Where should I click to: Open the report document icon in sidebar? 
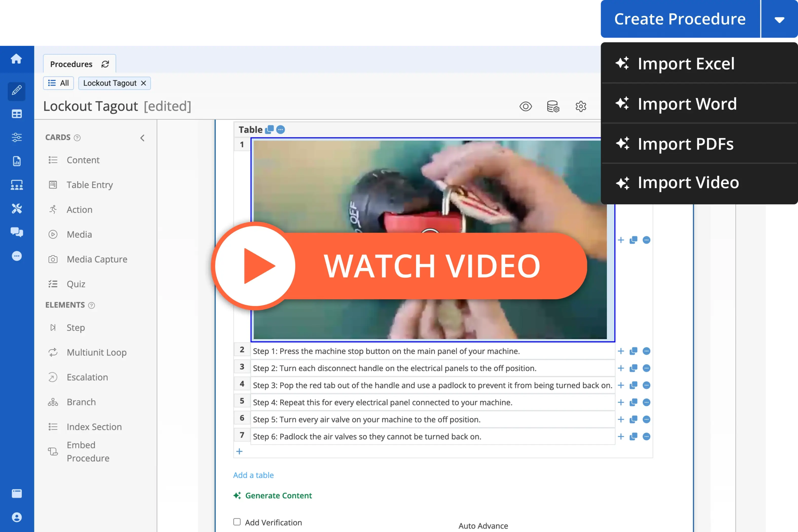(x=17, y=161)
